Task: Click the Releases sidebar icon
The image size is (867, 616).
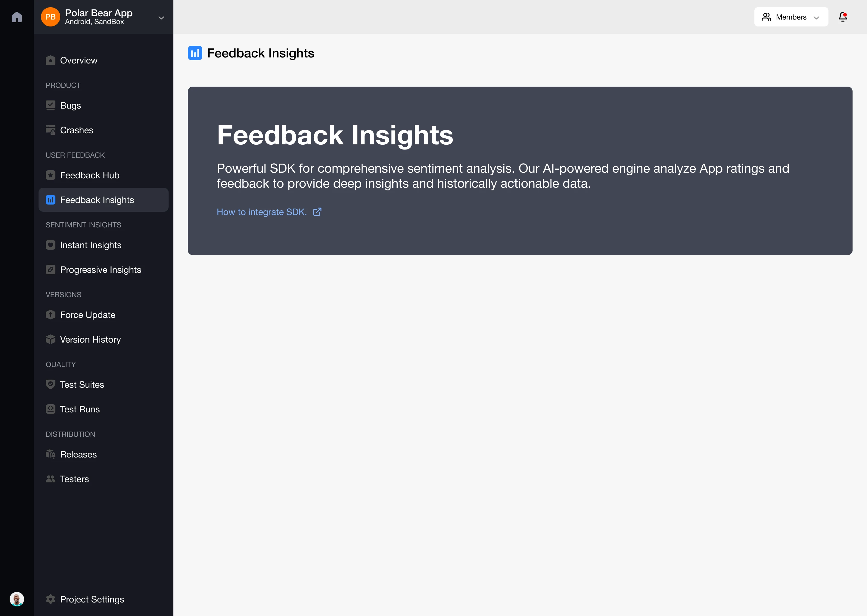Action: [x=51, y=454]
